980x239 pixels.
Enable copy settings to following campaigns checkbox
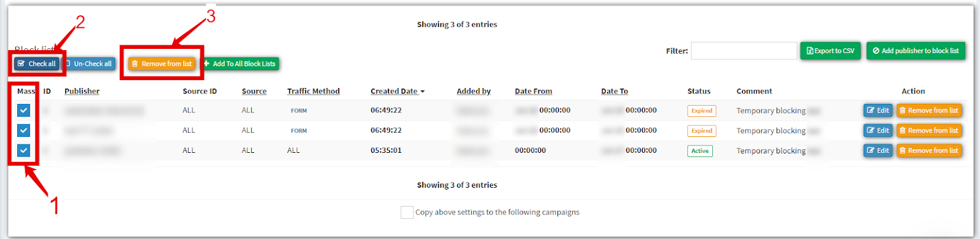click(x=407, y=212)
